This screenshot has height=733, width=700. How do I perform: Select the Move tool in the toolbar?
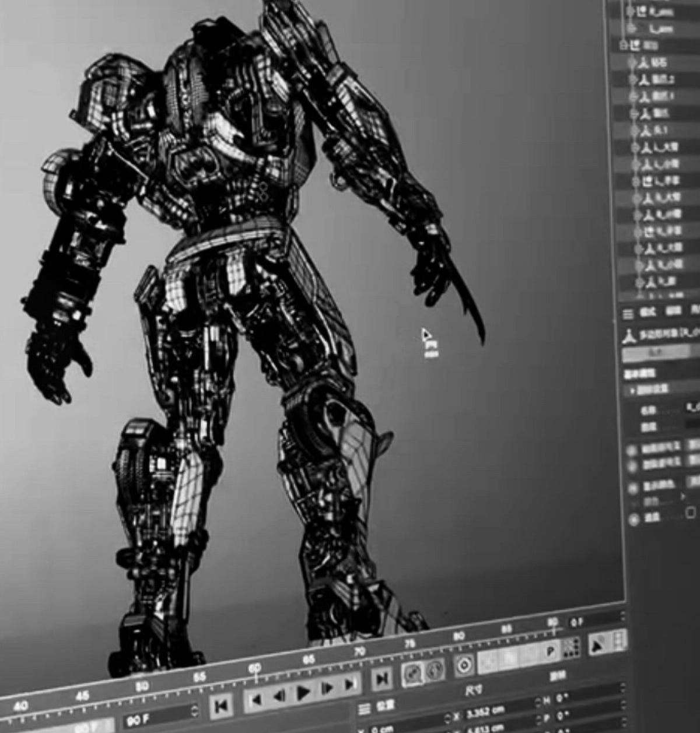click(x=597, y=646)
